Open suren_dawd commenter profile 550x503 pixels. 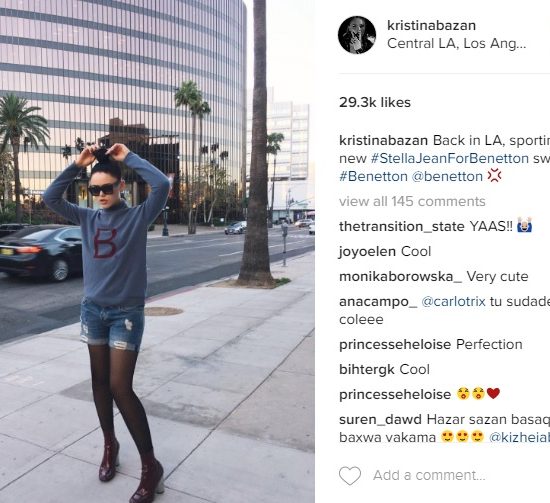tap(380, 420)
